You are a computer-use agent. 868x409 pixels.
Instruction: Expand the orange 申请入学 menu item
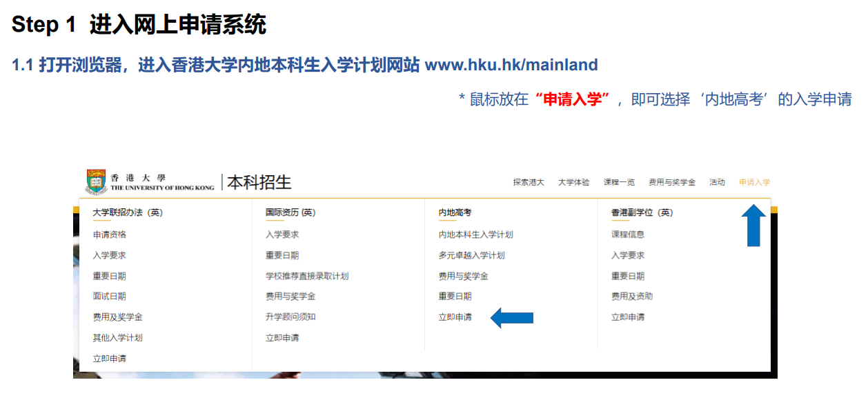click(x=754, y=183)
